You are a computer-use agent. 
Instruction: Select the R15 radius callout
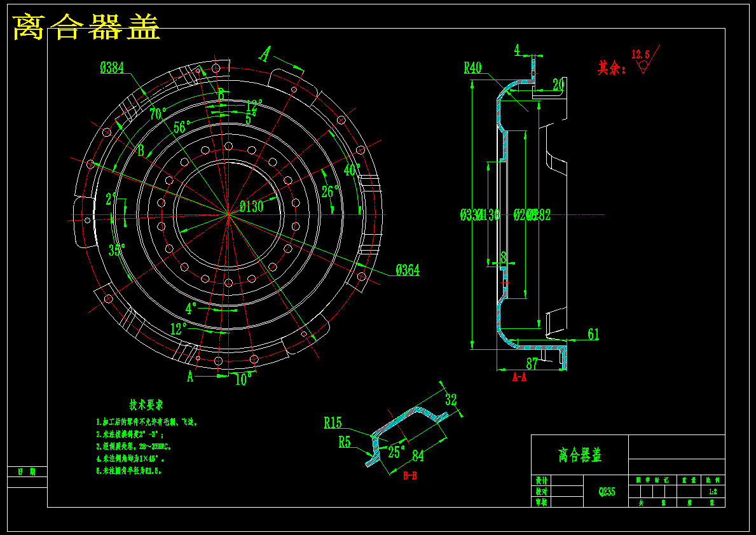click(333, 423)
